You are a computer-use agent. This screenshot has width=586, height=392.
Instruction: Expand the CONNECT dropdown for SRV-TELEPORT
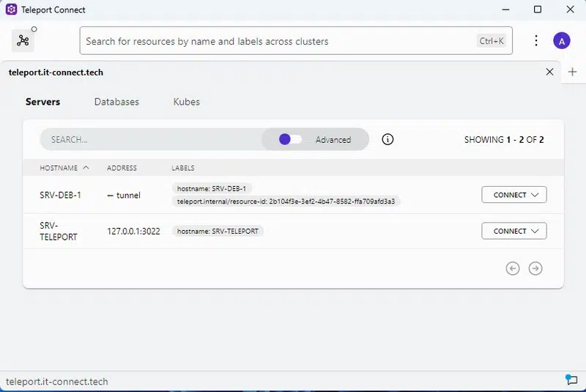pyautogui.click(x=514, y=231)
